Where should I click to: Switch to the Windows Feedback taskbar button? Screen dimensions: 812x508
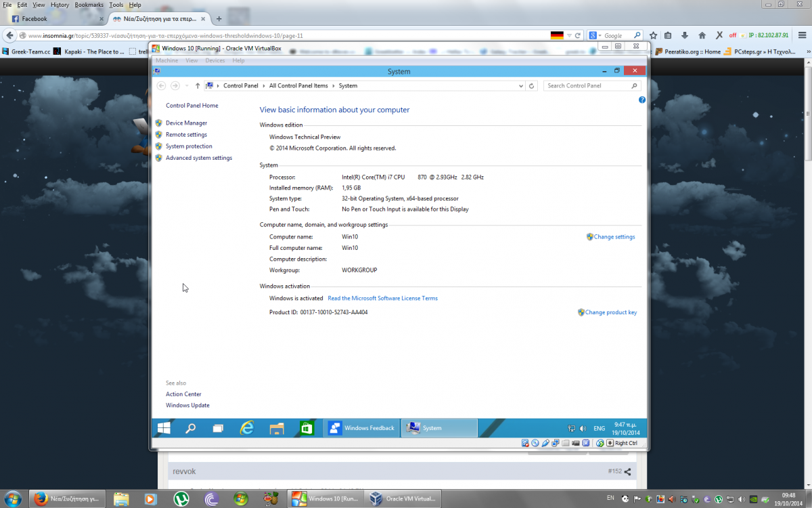click(361, 428)
